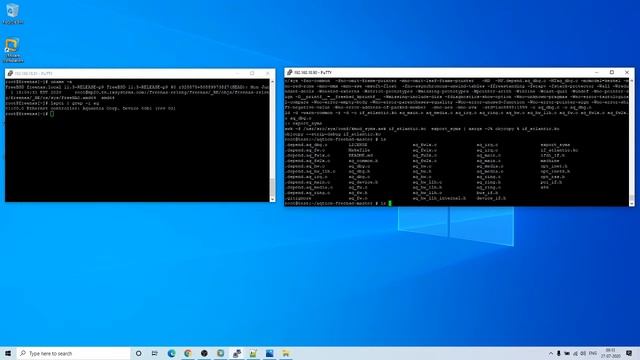Open the Photos app on the taskbar
Screen dimensions: 640x360
(269, 353)
